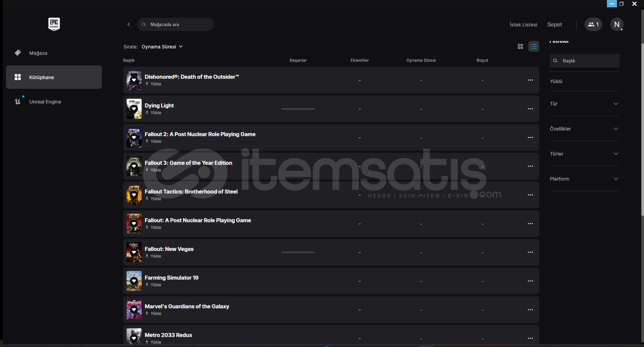Click the Farming Simulator 19 cover thumbnail
This screenshot has height=347, width=644.
point(134,281)
